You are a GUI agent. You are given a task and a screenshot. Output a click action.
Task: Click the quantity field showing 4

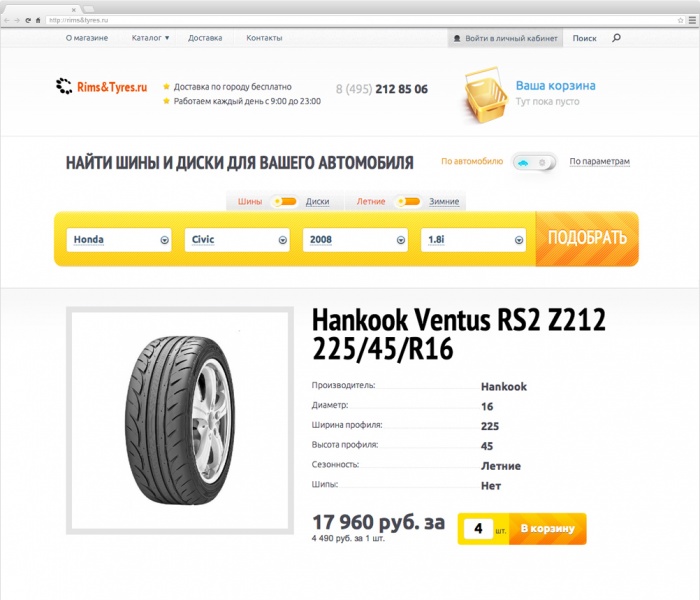pos(478,529)
